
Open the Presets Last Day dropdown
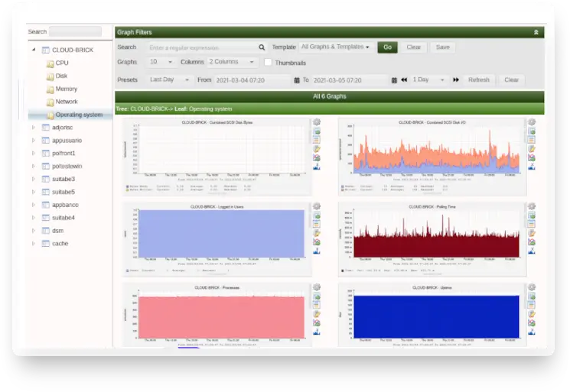tap(169, 79)
